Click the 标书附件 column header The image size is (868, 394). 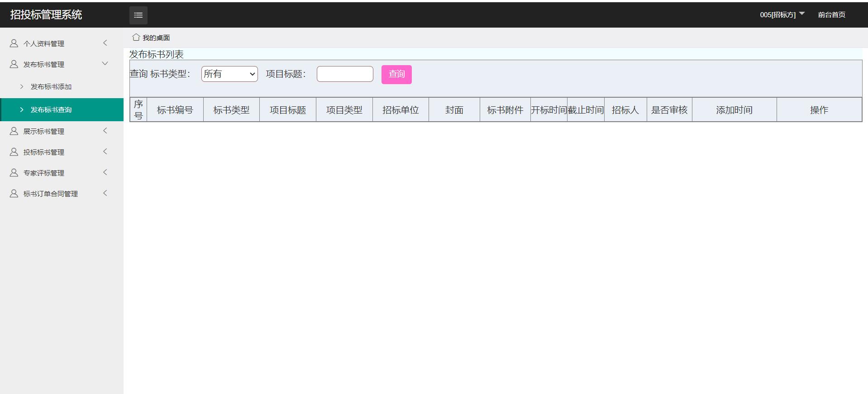tap(505, 110)
